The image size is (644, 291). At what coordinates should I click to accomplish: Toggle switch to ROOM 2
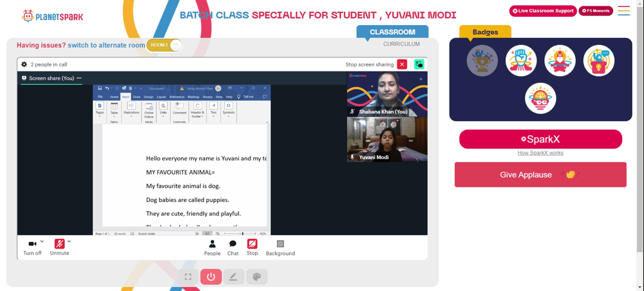164,44
